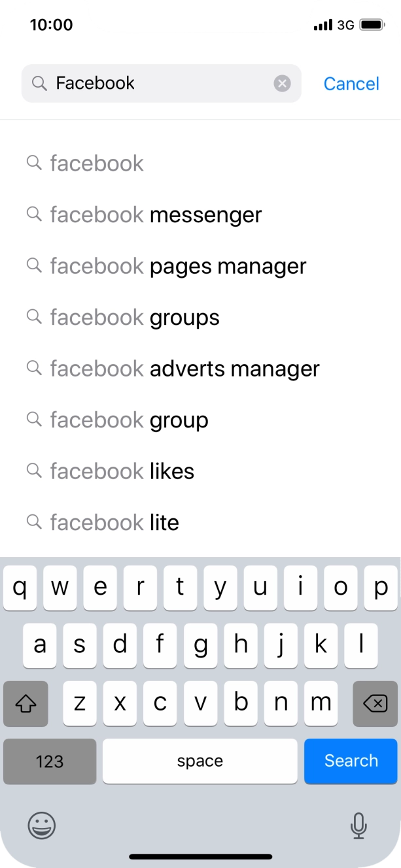
Task: Pick the plain 'facebook' suggestion
Action: tap(96, 163)
